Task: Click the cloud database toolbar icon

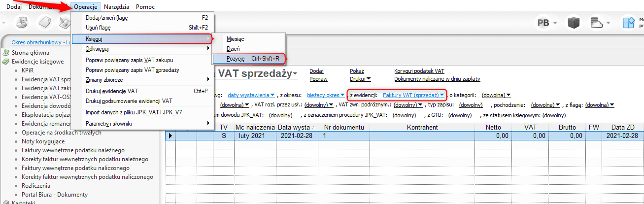Action: [596, 23]
